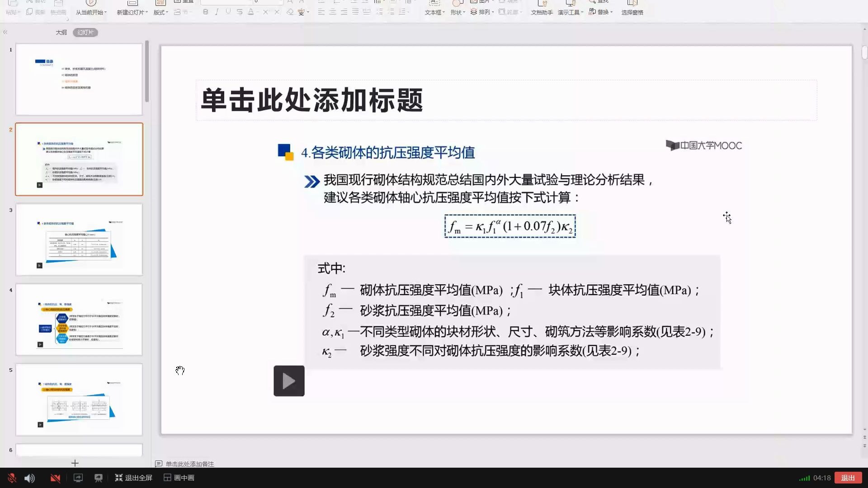
Task: Unmute the microphone in meeting bar
Action: tap(12, 478)
